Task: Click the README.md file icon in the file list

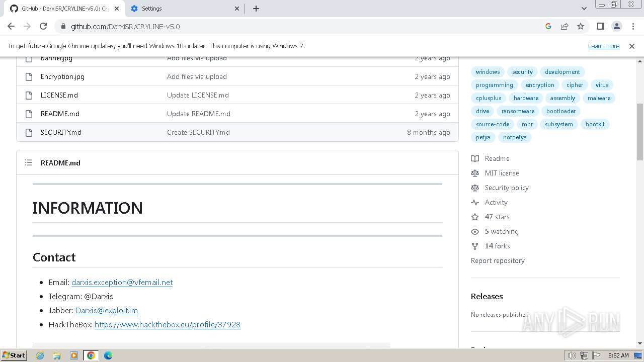Action: pos(29,114)
